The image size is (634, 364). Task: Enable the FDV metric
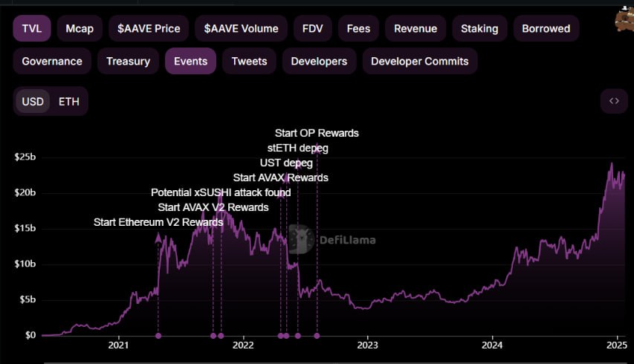(x=312, y=29)
